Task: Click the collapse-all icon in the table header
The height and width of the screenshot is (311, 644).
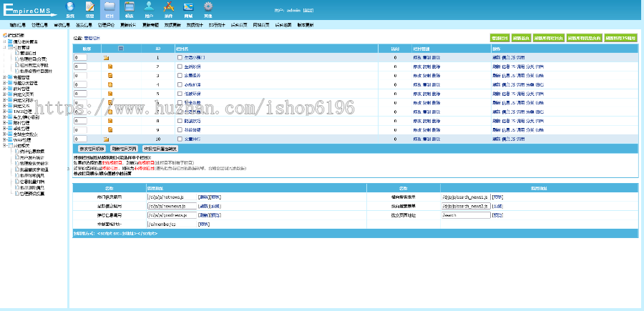Action: tap(120, 49)
